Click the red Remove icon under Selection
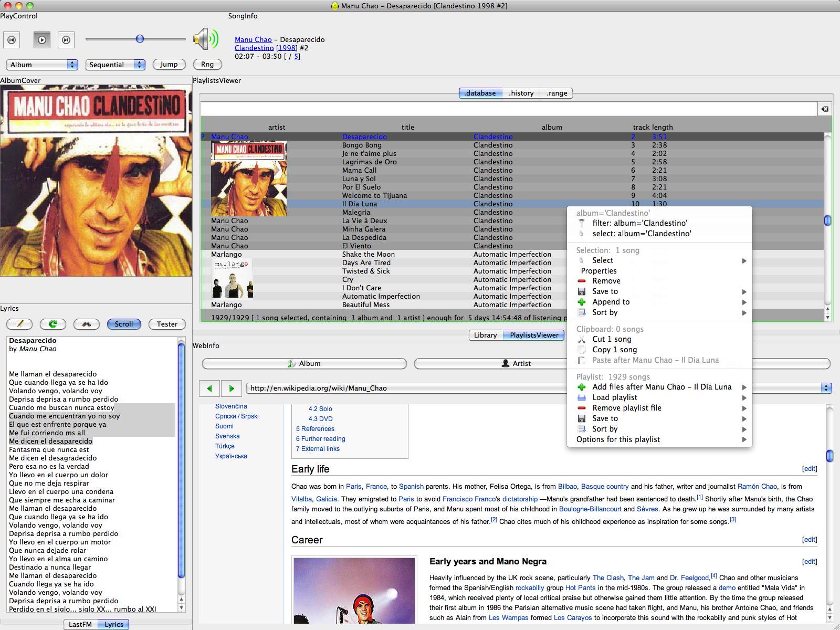The image size is (840, 630). [x=582, y=281]
